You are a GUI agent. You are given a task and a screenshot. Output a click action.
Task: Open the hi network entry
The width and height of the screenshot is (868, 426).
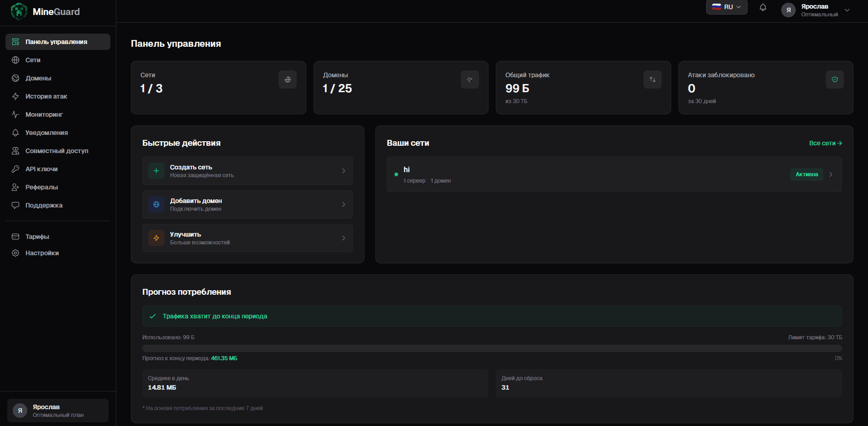point(614,174)
